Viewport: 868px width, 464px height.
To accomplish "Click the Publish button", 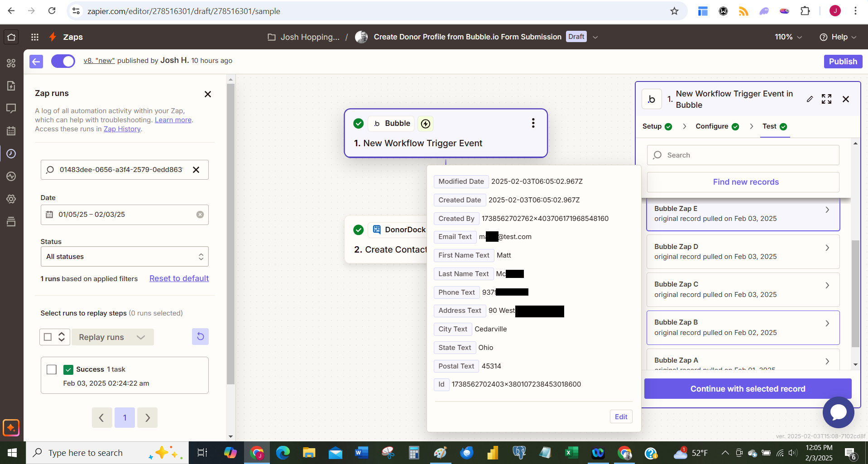I will click(x=843, y=62).
